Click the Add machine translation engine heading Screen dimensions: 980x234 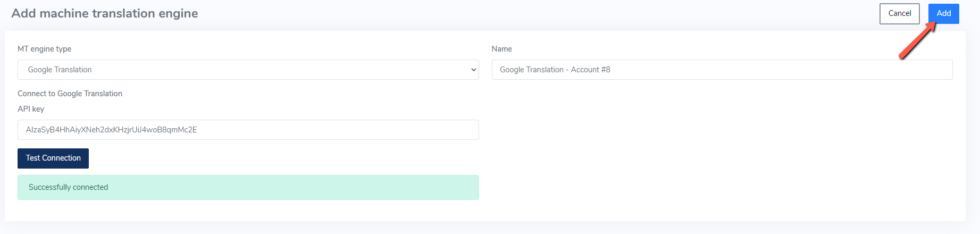pyautogui.click(x=105, y=13)
